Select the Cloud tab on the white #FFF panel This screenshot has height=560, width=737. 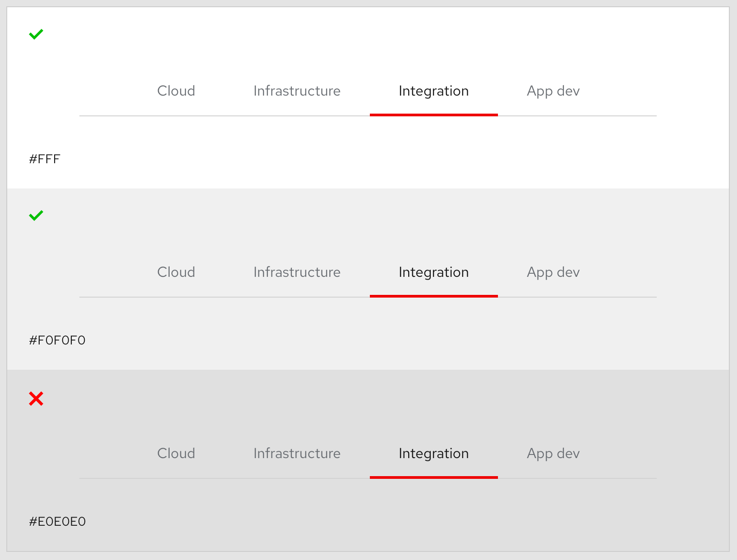tap(176, 91)
